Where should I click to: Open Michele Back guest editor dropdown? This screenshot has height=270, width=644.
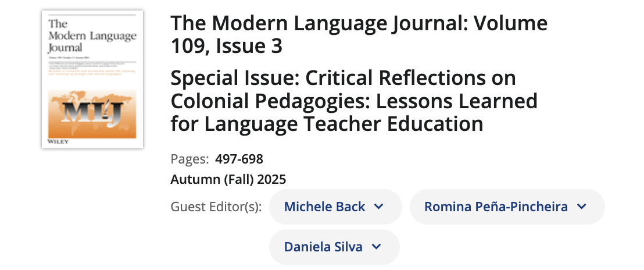[x=324, y=207]
